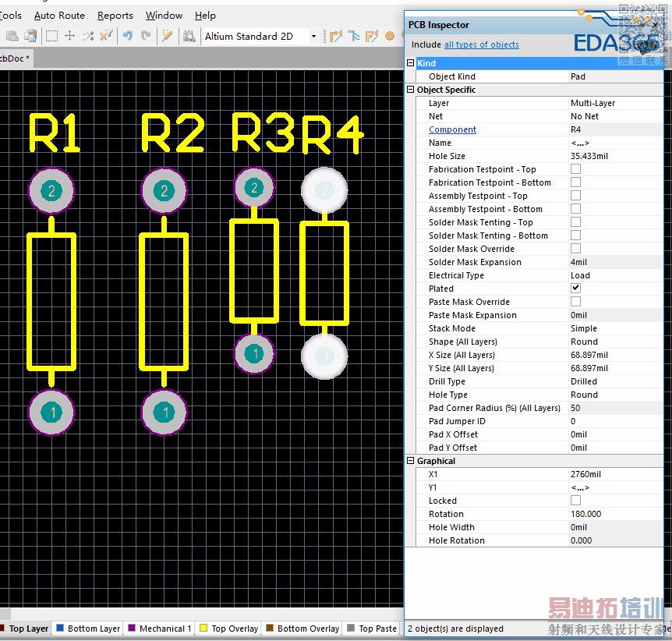
Task: Open the Altium Standard 2D view dropdown
Action: pyautogui.click(x=313, y=36)
